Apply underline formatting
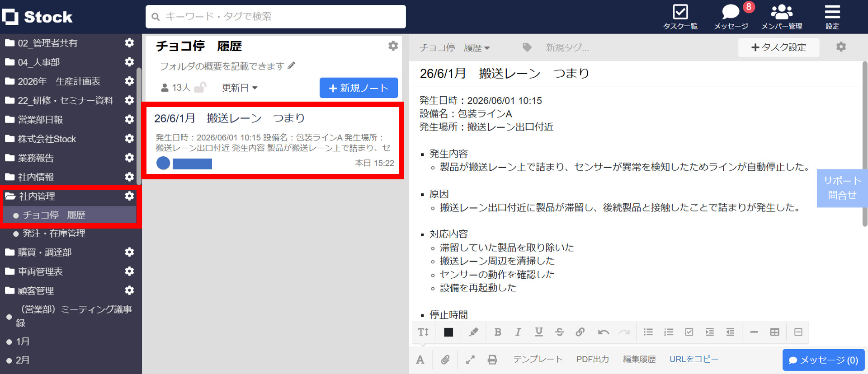 click(x=538, y=332)
